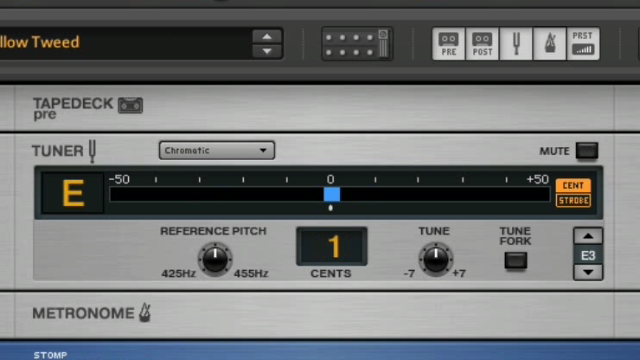Screen dimensions: 640x360
Task: Enable the TUNE FORK button
Action: click(516, 260)
